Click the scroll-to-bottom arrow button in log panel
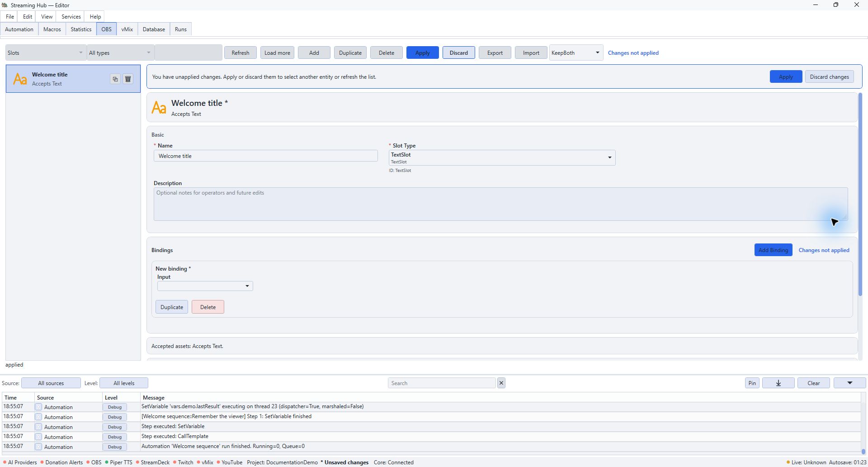Viewport: 868px width, 467px height. [778, 383]
